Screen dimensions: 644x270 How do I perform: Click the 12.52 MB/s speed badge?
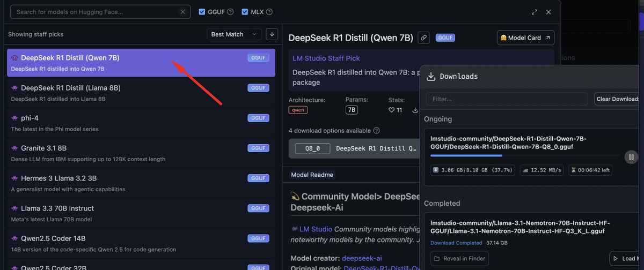(541, 170)
